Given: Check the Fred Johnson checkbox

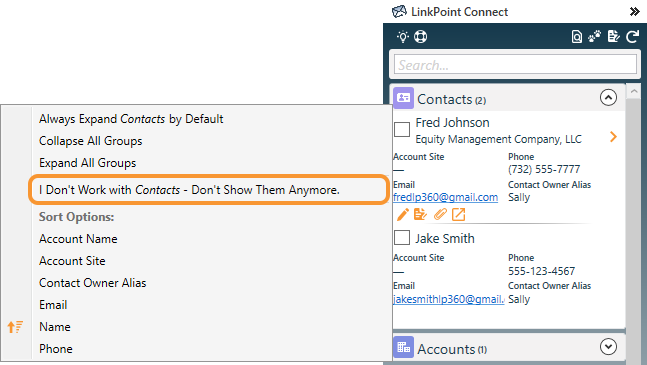Looking at the screenshot, I should coord(402,129).
